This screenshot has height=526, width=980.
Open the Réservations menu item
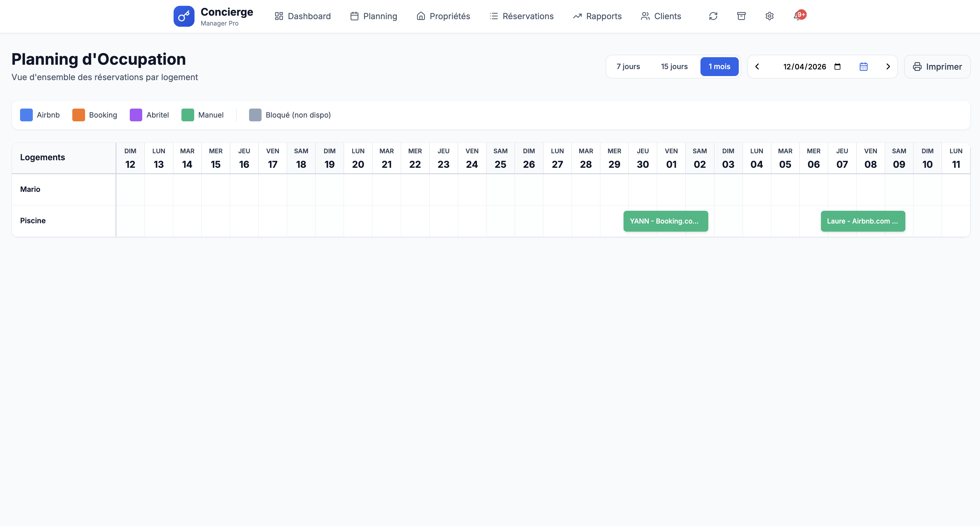tap(521, 16)
